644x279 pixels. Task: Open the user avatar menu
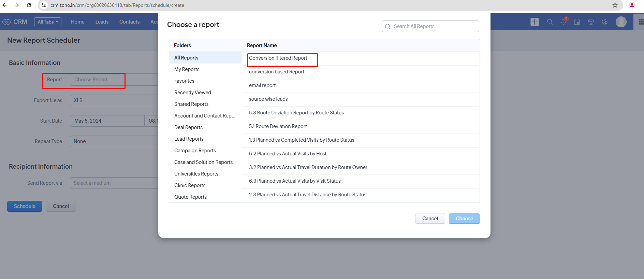coord(621,22)
